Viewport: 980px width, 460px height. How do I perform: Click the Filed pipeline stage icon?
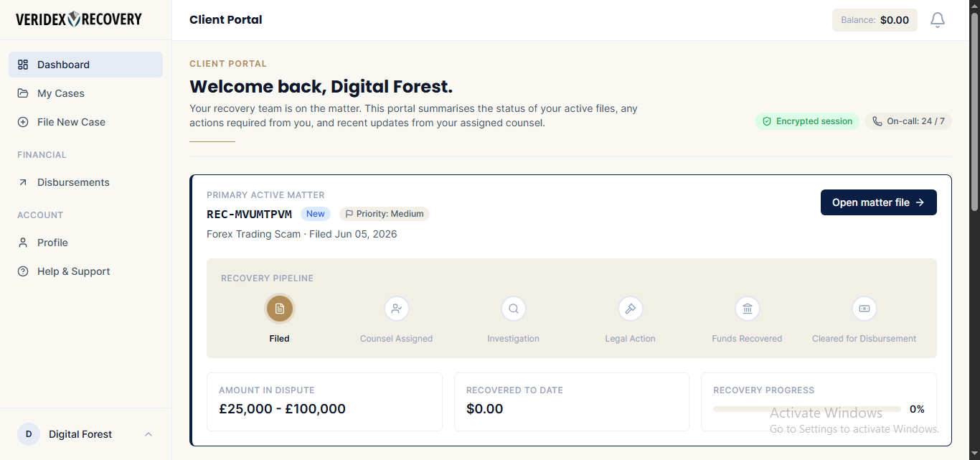point(280,309)
